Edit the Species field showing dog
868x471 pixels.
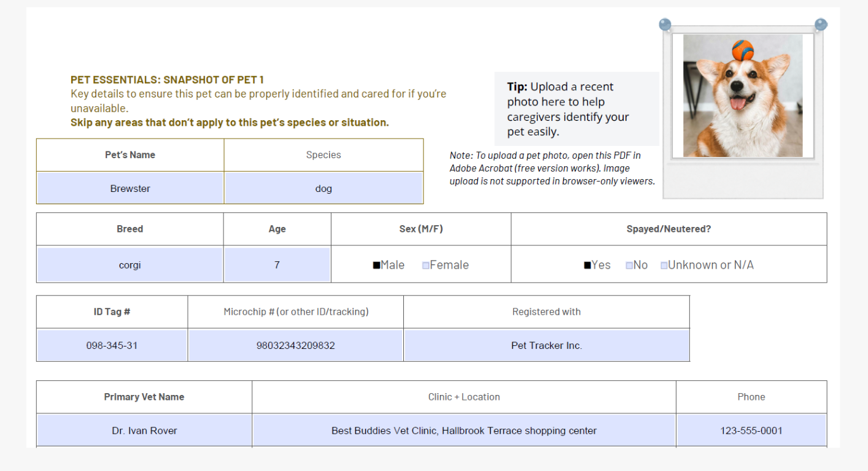(x=324, y=188)
